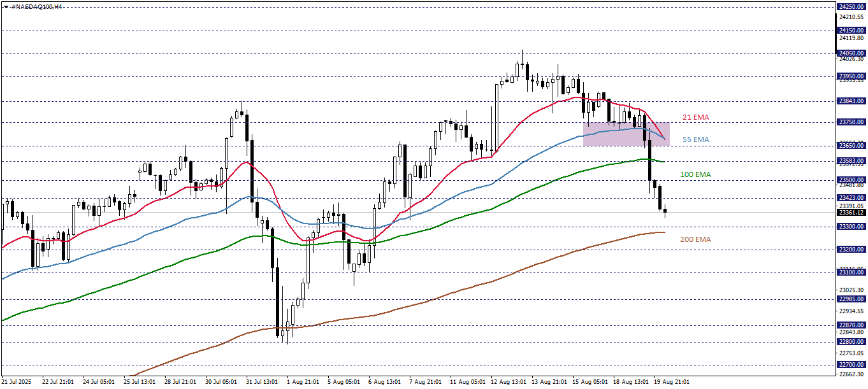Click the 28 Jul 21:01 time label
Viewport: 868px width, 389px height.
pos(180,382)
